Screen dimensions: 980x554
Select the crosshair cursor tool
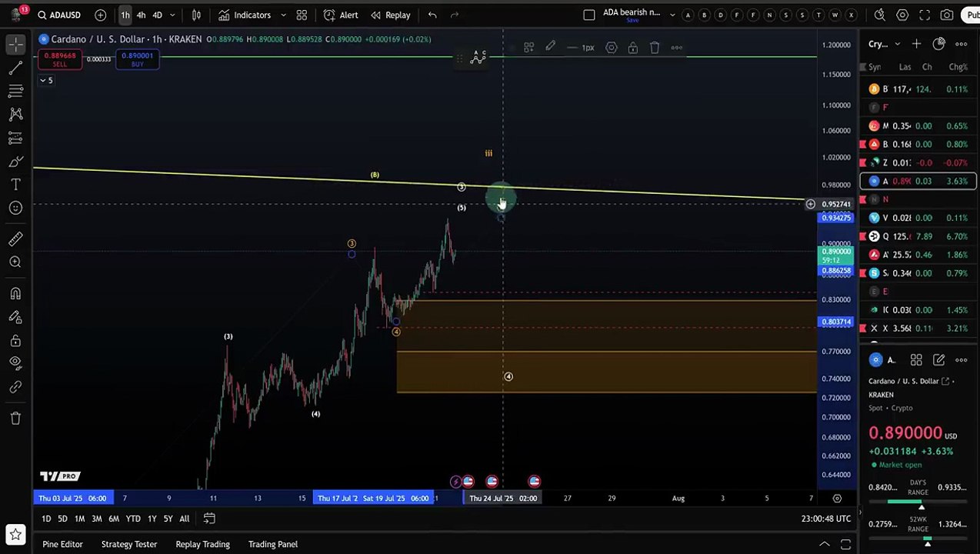tap(15, 45)
